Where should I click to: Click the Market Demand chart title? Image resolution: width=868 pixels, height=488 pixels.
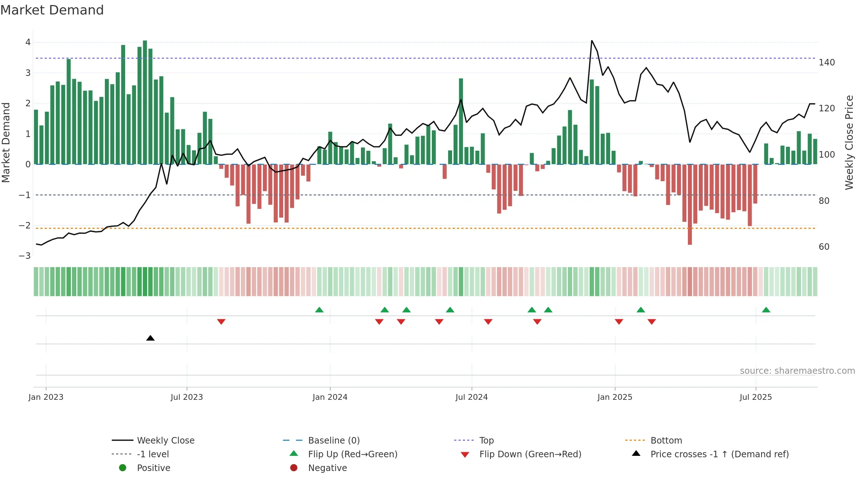click(x=52, y=10)
